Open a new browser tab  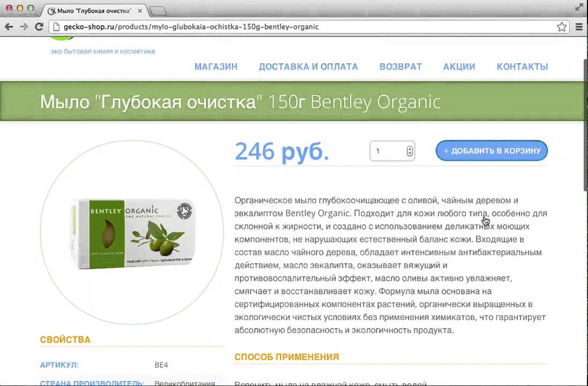coord(158,11)
